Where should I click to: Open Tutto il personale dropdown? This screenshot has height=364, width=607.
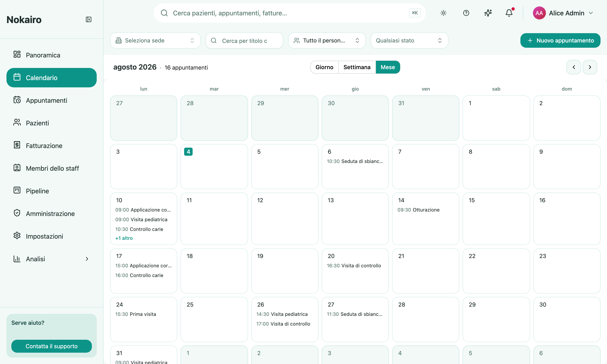pos(327,40)
